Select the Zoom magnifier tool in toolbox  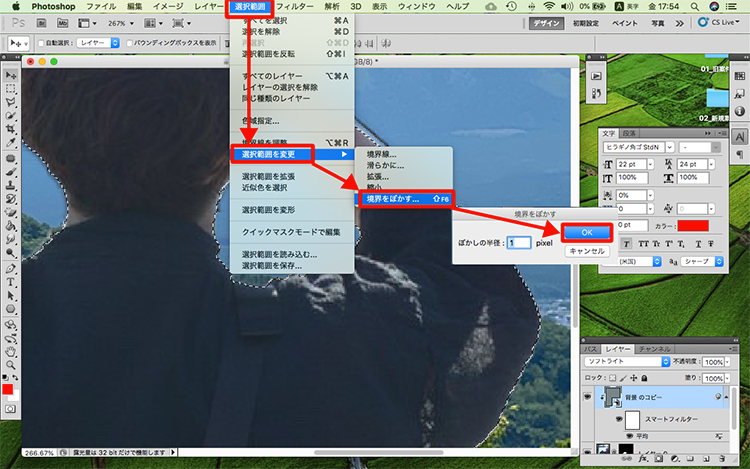11,365
